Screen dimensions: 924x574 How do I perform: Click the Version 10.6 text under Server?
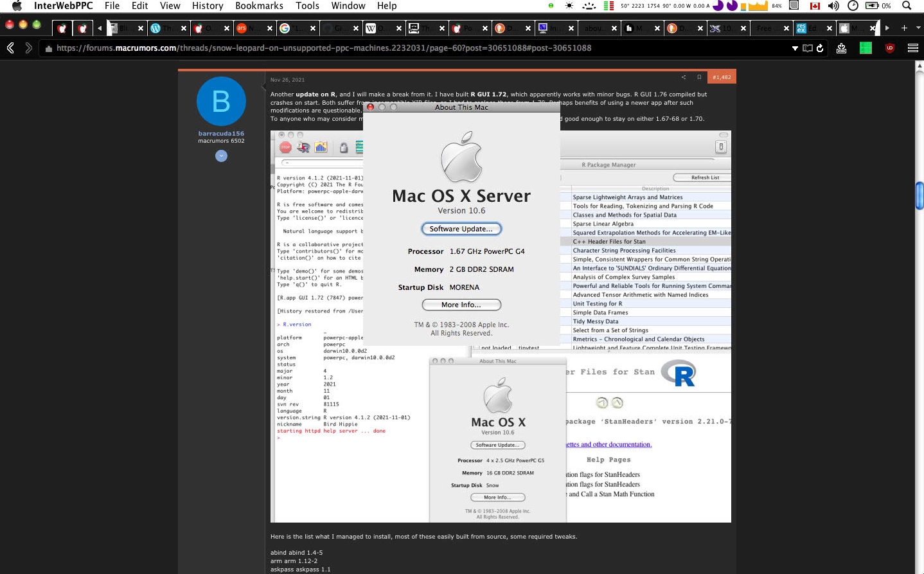pos(461,211)
